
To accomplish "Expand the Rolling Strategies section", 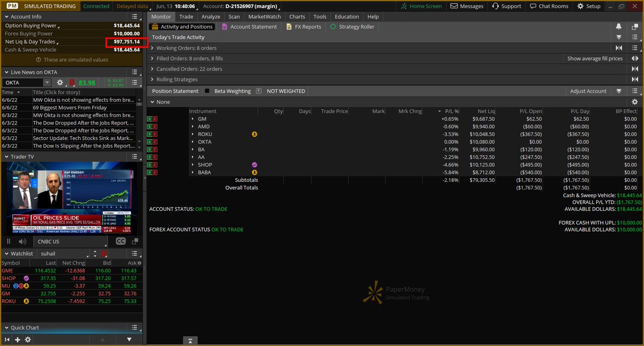I will point(152,79).
